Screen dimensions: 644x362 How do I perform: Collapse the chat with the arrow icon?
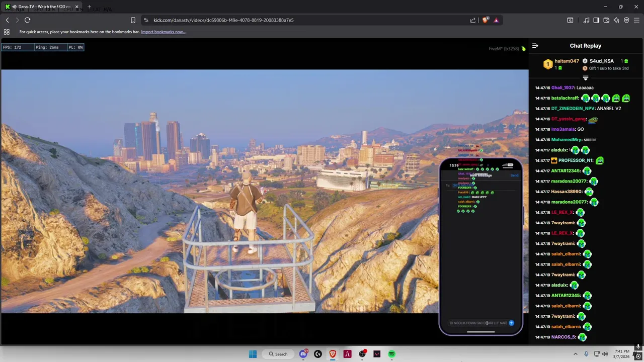535,46
